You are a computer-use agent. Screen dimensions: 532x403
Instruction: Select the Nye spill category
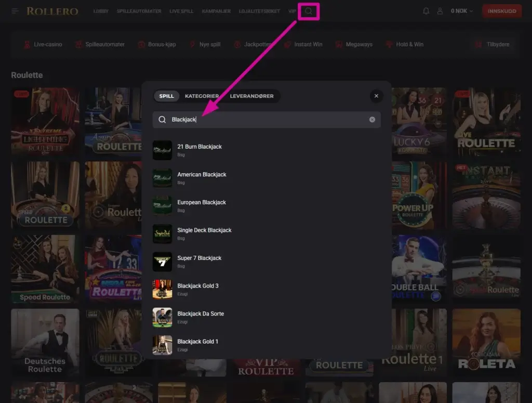(205, 45)
